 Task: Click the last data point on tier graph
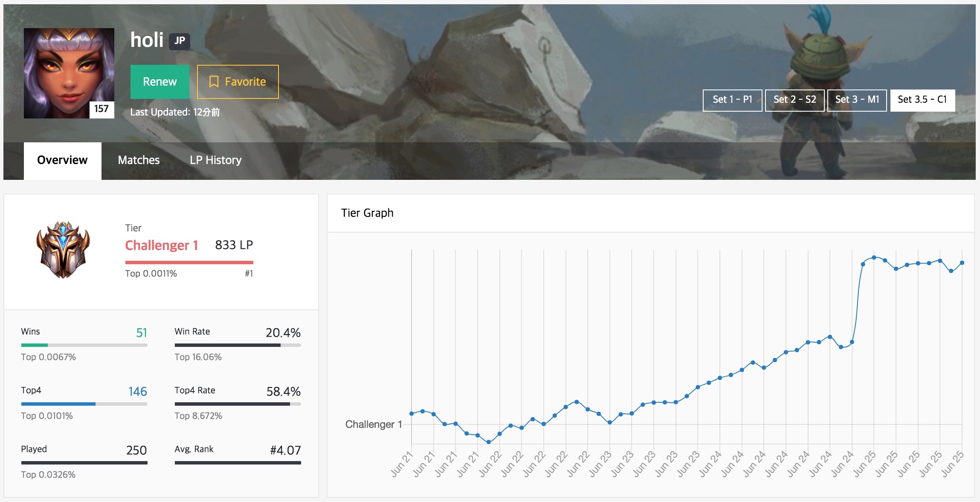click(x=962, y=263)
